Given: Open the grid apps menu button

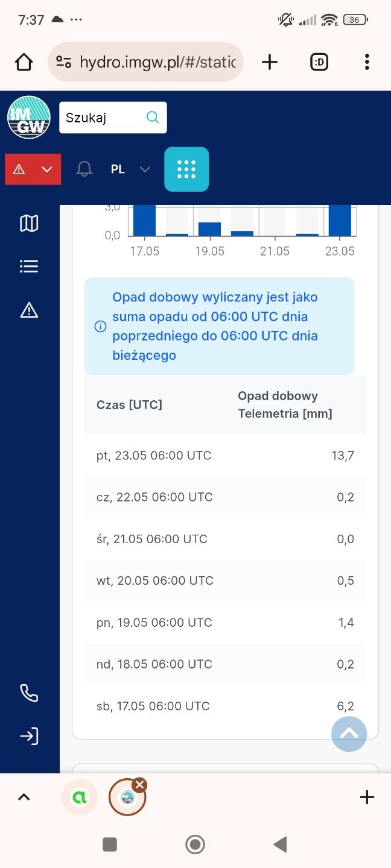Looking at the screenshot, I should (x=186, y=169).
